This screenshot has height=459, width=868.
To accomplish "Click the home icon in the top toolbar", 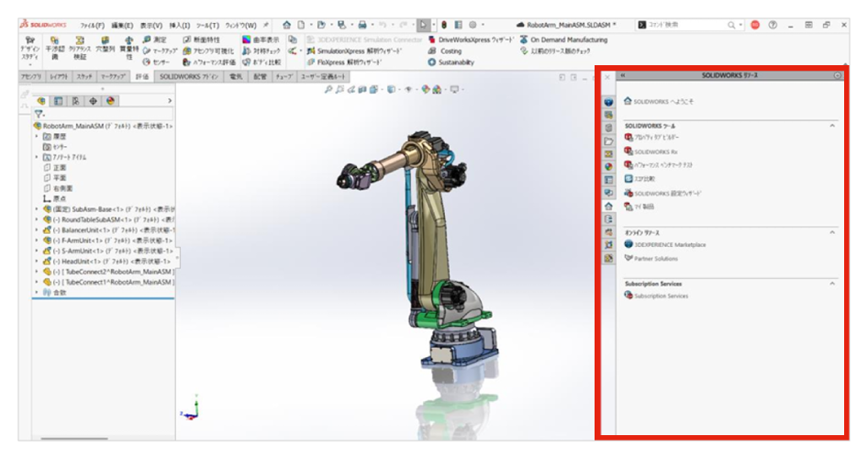I will point(286,25).
